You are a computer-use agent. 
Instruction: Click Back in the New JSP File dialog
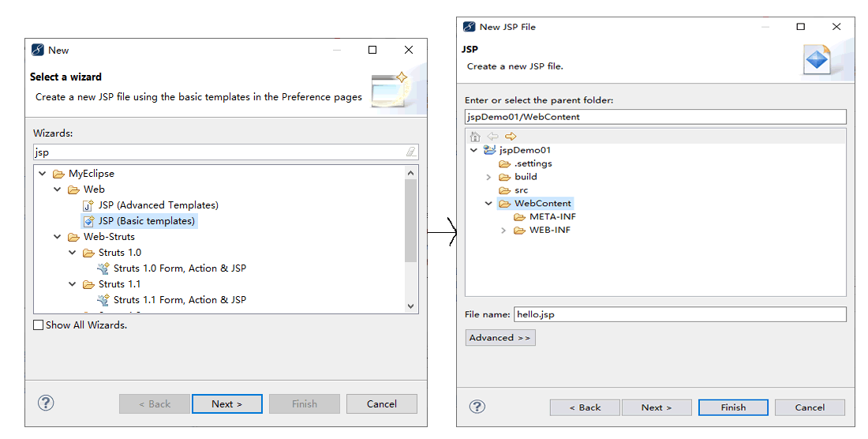tap(586, 407)
